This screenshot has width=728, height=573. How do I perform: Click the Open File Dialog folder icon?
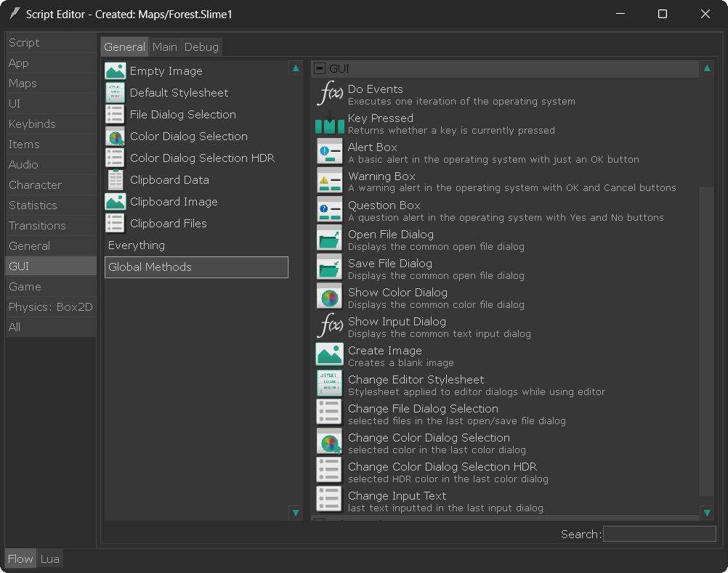(x=329, y=238)
